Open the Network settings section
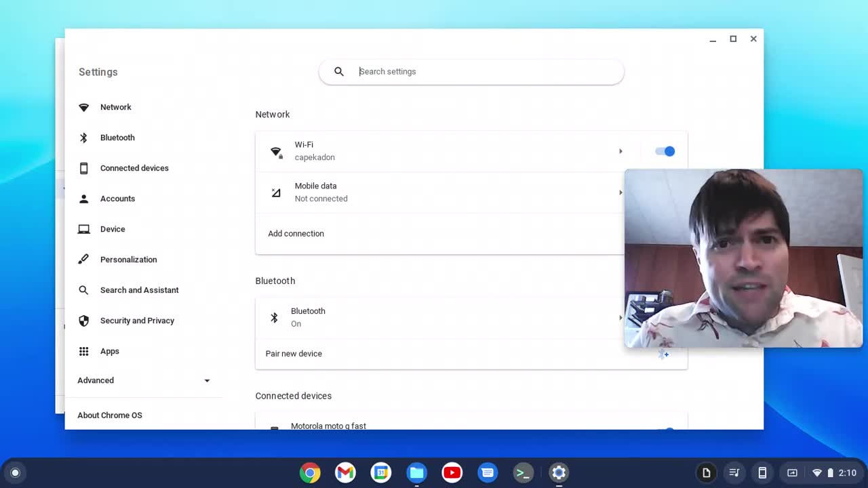Viewport: 868px width, 488px height. 116,107
